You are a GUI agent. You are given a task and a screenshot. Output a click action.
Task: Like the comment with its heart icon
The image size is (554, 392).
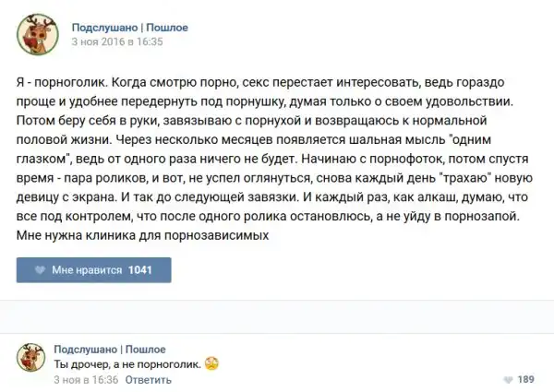[x=508, y=379]
